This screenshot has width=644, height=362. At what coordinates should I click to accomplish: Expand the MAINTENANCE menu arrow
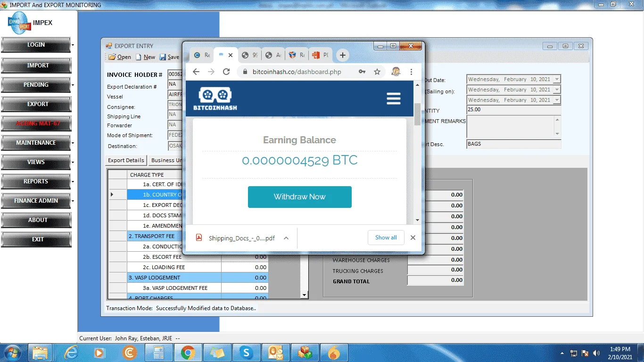(x=73, y=143)
